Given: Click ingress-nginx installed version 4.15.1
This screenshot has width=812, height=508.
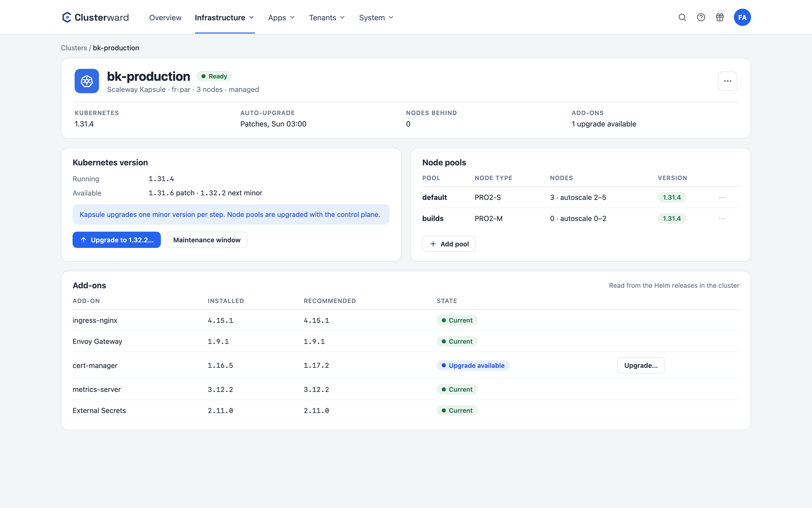Looking at the screenshot, I should click(x=221, y=321).
